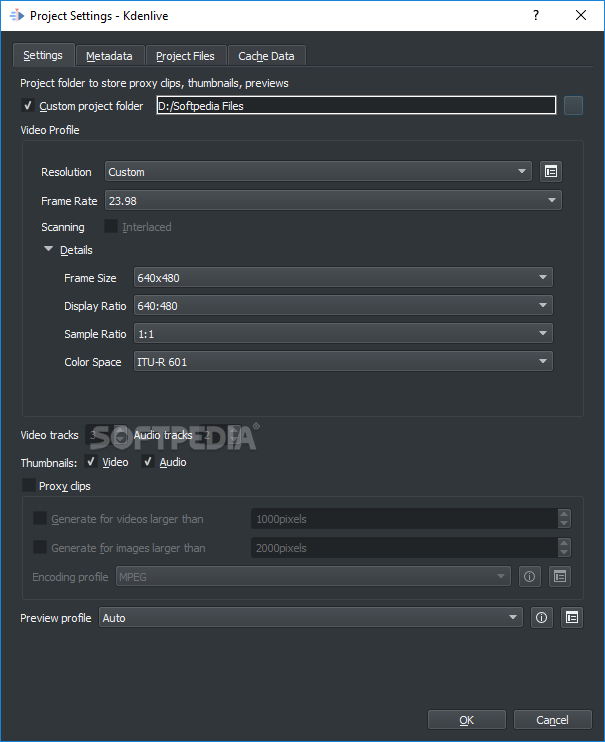Click the Cancel button
The height and width of the screenshot is (742, 605).
[552, 720]
